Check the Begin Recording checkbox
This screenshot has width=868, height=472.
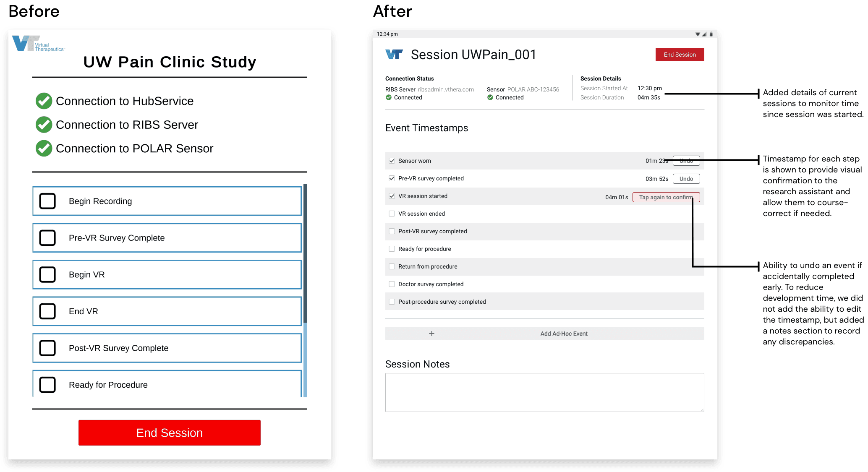coord(47,201)
